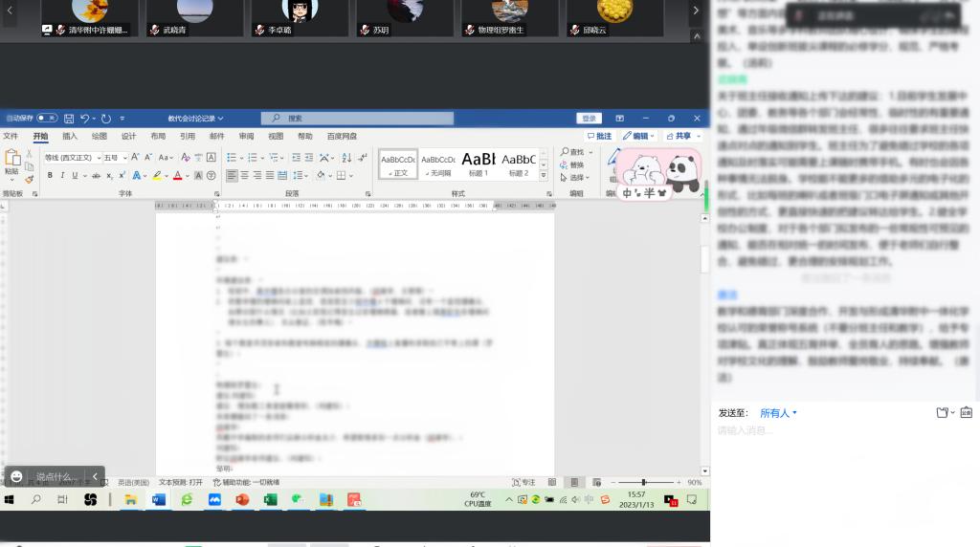Toggle Italic formatting in the ribbon
Screen dimensions: 980x547
62,176
